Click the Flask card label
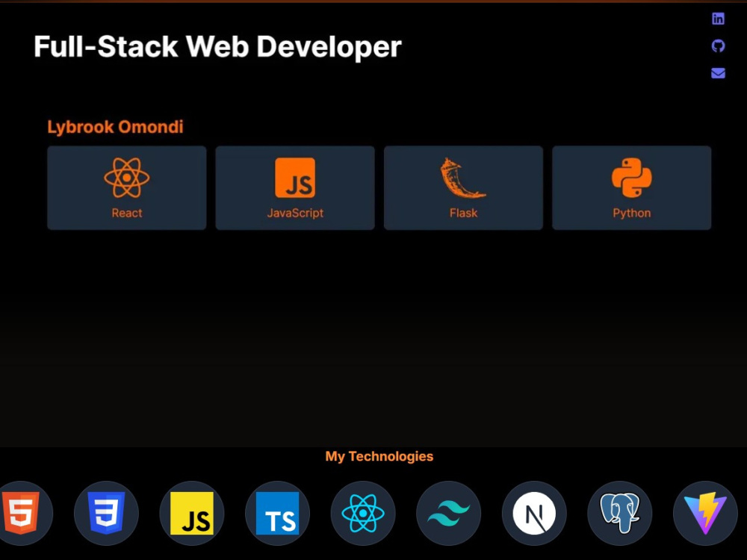The image size is (747, 560). [464, 213]
